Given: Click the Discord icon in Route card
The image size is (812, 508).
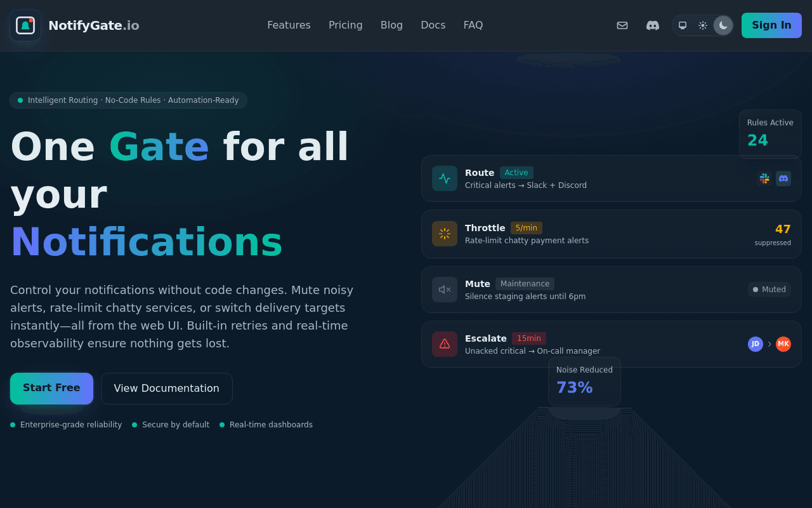Looking at the screenshot, I should tap(783, 178).
